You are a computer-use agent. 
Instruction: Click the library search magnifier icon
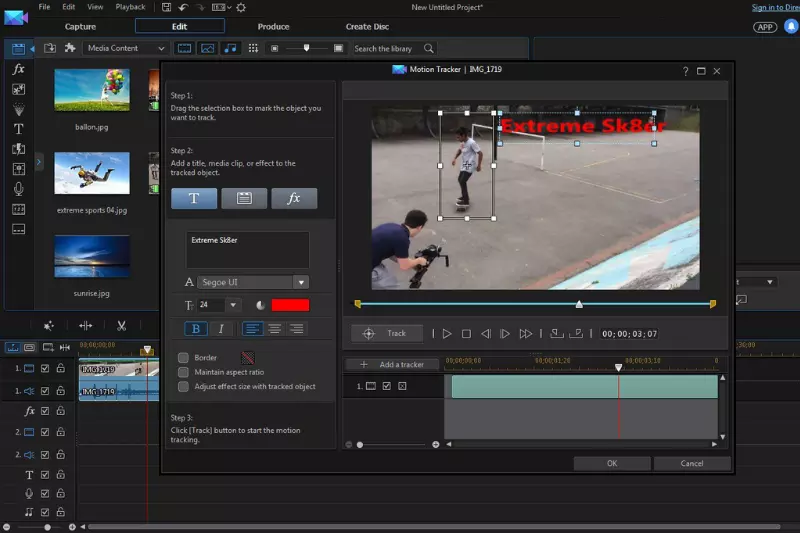pos(429,48)
